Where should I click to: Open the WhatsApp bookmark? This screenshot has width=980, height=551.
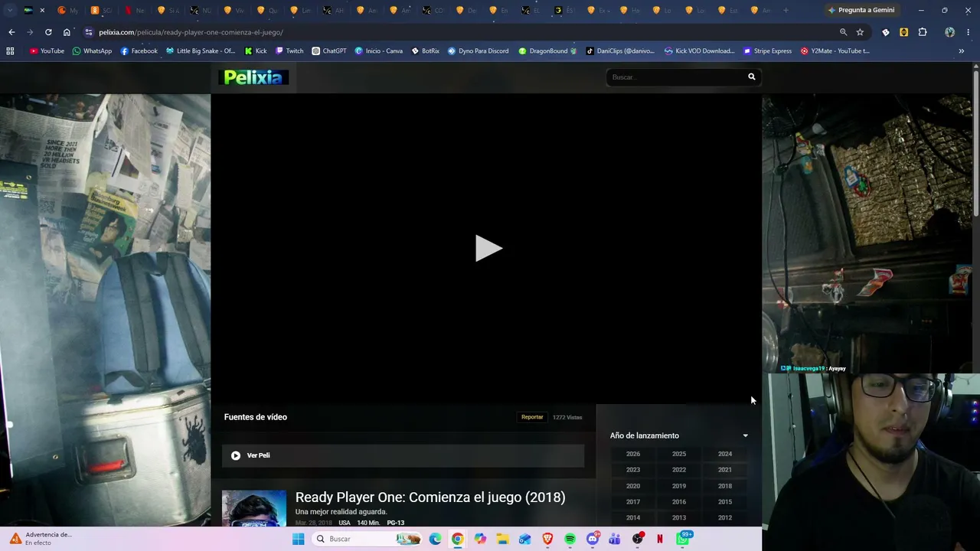click(92, 51)
